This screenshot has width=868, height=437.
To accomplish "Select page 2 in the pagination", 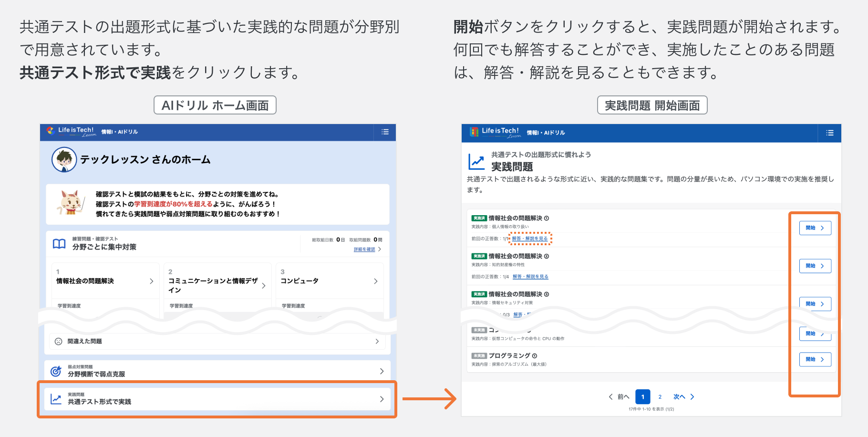I will pos(660,397).
